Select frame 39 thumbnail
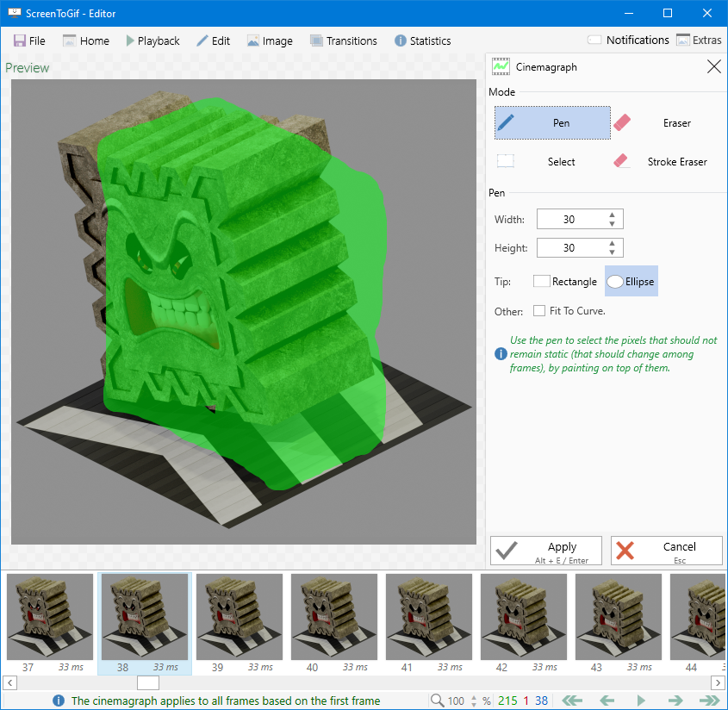 (x=240, y=617)
